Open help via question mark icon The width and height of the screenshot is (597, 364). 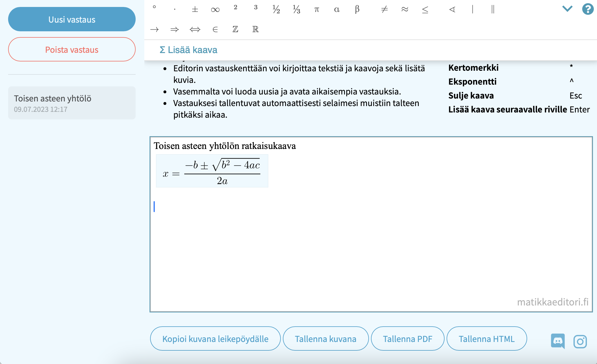pos(587,9)
